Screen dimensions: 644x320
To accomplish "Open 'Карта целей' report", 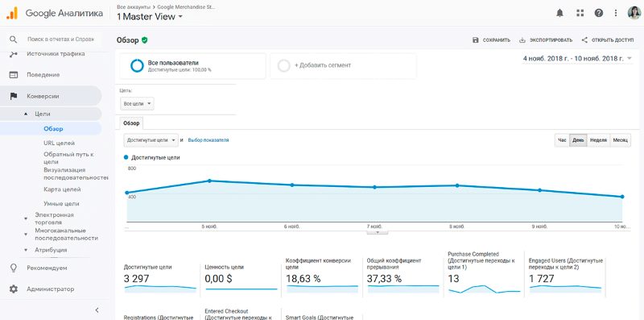I will pos(62,189).
